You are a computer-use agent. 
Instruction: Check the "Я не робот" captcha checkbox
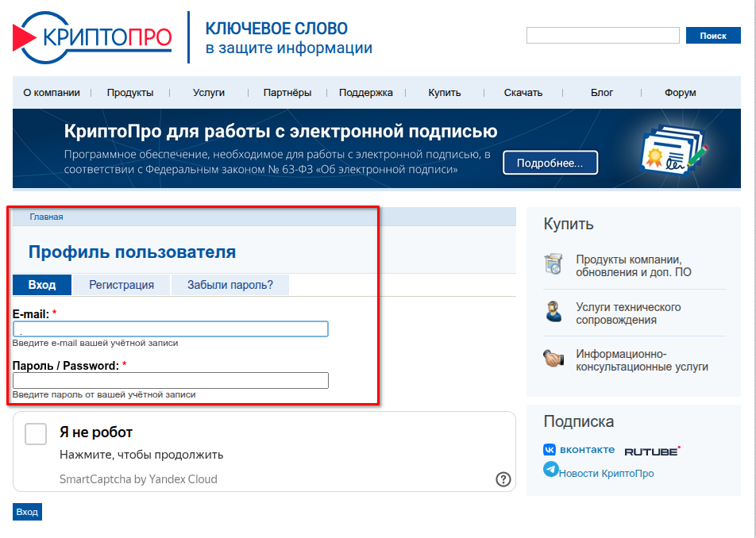(x=36, y=434)
